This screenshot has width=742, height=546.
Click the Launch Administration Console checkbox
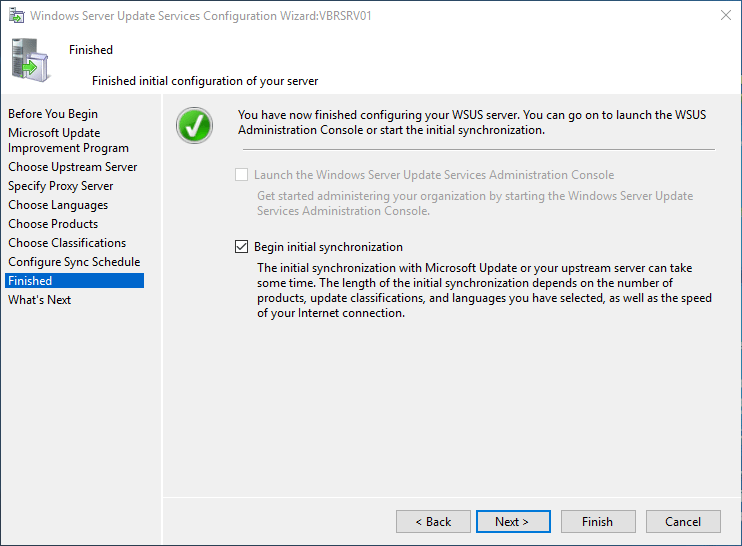(241, 175)
